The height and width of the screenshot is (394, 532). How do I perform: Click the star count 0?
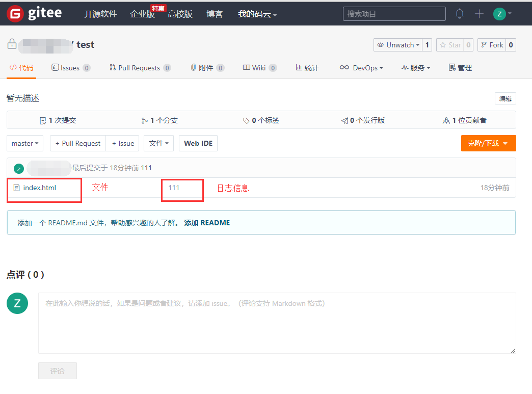(468, 45)
